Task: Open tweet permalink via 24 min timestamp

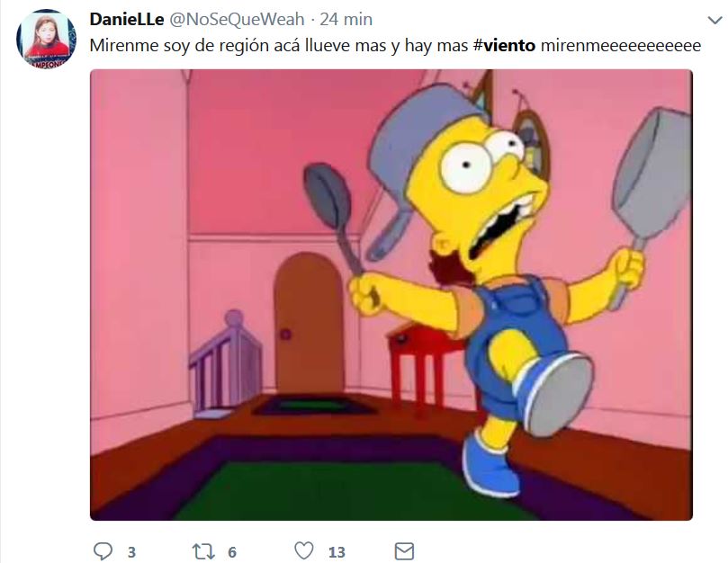Action: click(x=346, y=20)
